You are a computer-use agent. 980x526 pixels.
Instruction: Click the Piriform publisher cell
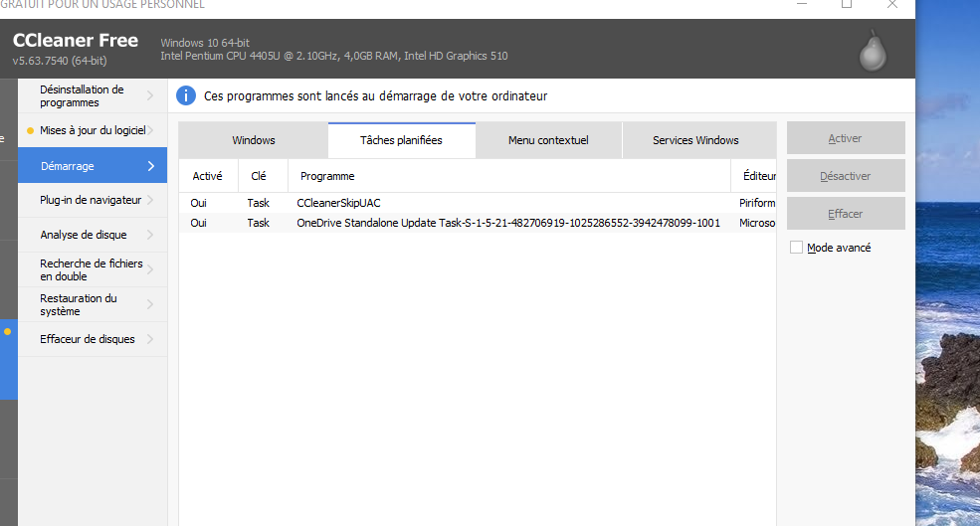pyautogui.click(x=757, y=203)
